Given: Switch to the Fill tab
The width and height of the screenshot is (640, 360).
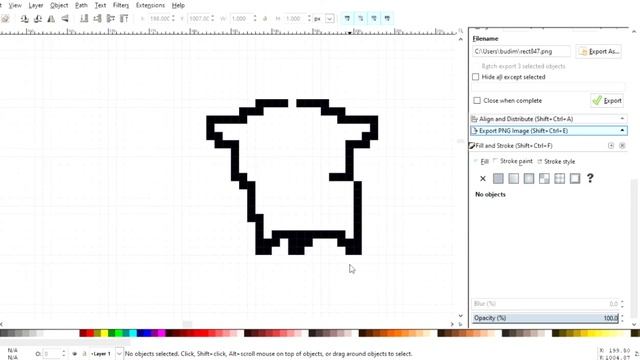Looking at the screenshot, I should [481, 162].
